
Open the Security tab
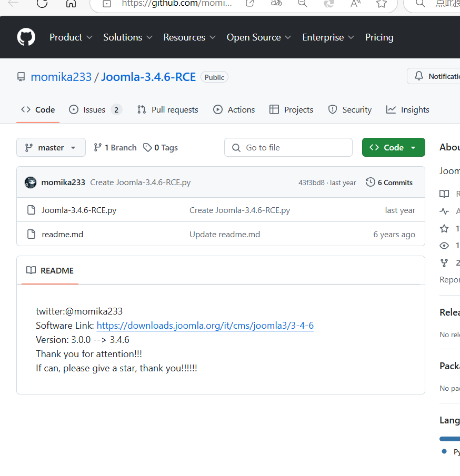[349, 109]
